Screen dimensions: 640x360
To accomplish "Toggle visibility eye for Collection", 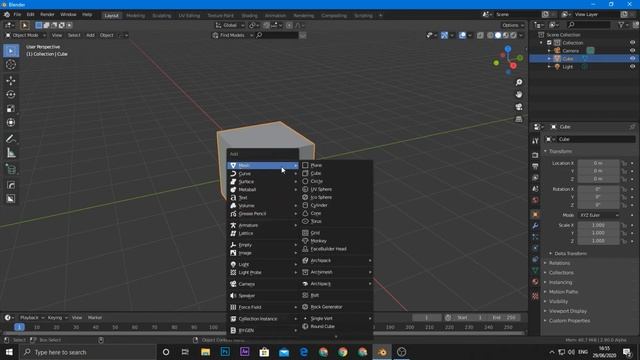I will 632,43.
